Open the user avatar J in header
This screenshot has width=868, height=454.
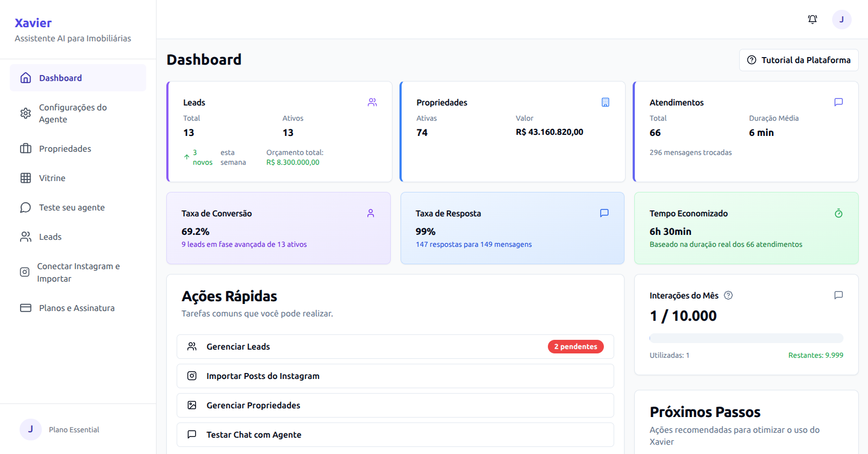[x=842, y=20]
